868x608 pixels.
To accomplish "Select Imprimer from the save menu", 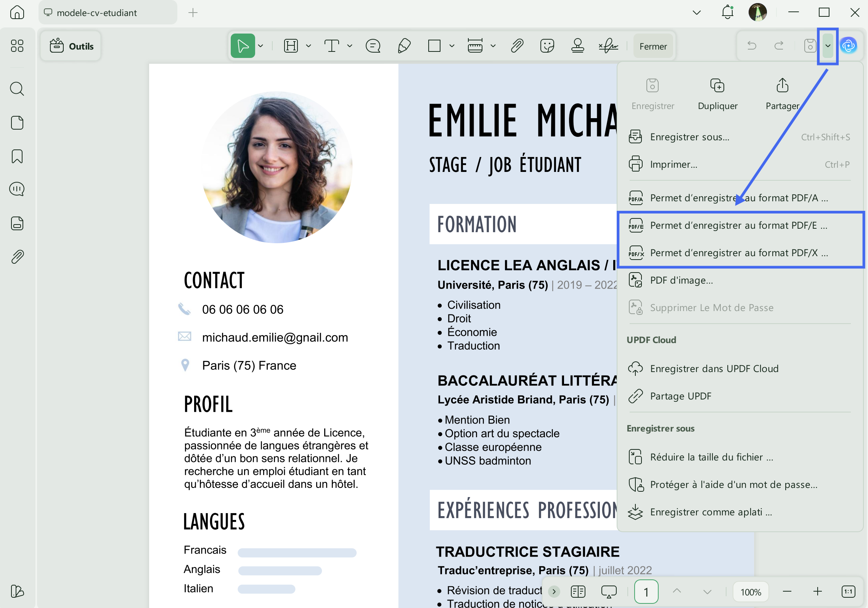I will pyautogui.click(x=673, y=164).
